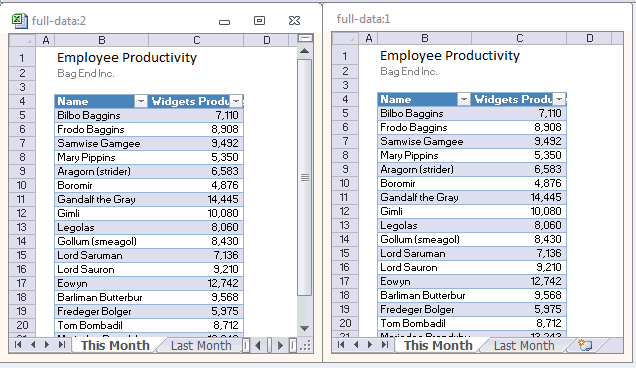Open Widgets Produced filter dropdown in full-data:2
This screenshot has height=368, width=636.
point(236,101)
